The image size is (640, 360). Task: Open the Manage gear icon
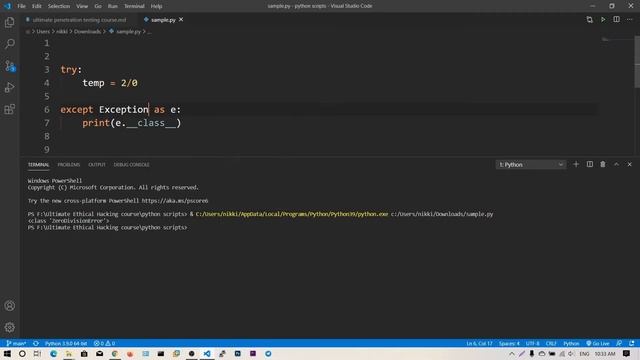pyautogui.click(x=10, y=327)
